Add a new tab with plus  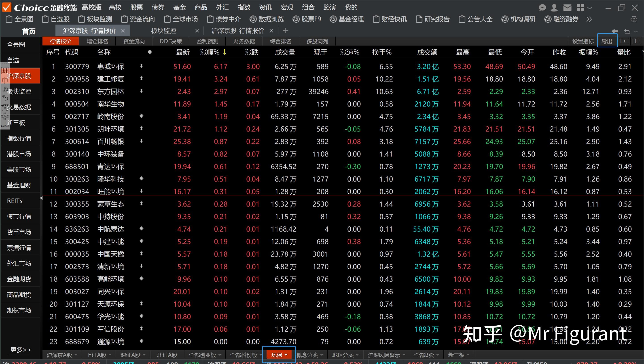point(285,31)
